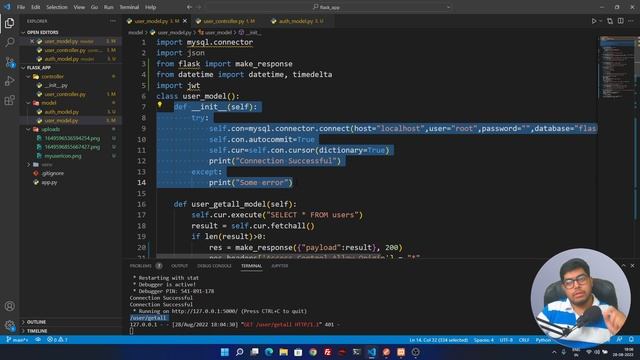Click the Spaces: 4 indentation status item
This screenshot has width=640, height=360.
click(x=484, y=340)
